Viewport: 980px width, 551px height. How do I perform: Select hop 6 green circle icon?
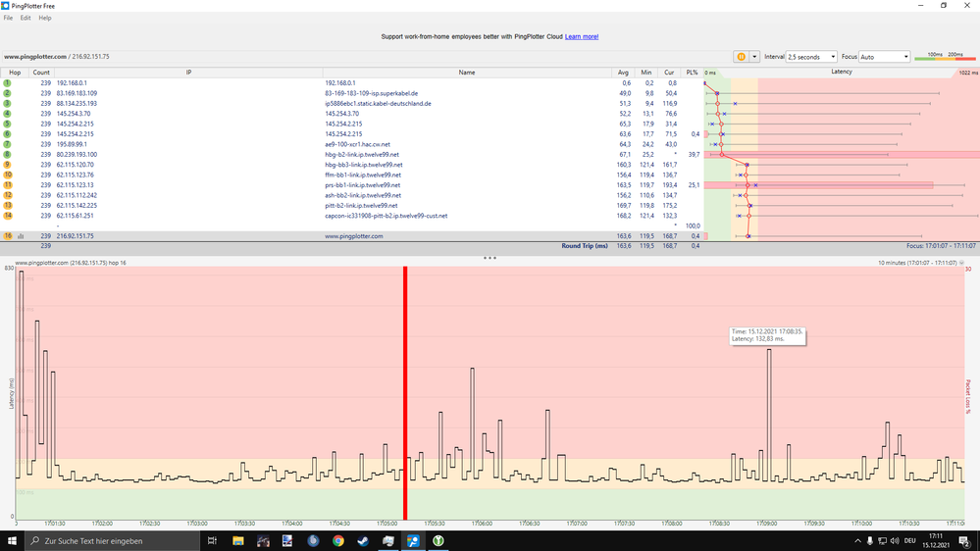tap(8, 134)
